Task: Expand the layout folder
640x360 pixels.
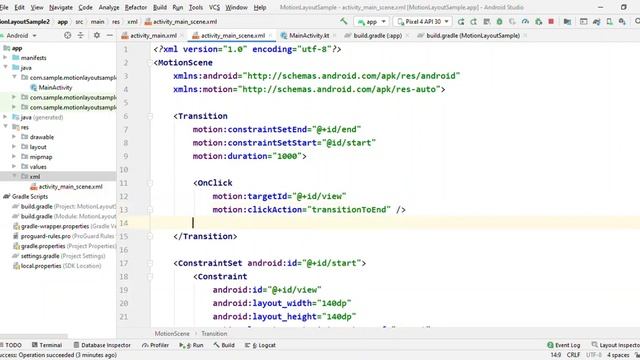Action: [14, 147]
